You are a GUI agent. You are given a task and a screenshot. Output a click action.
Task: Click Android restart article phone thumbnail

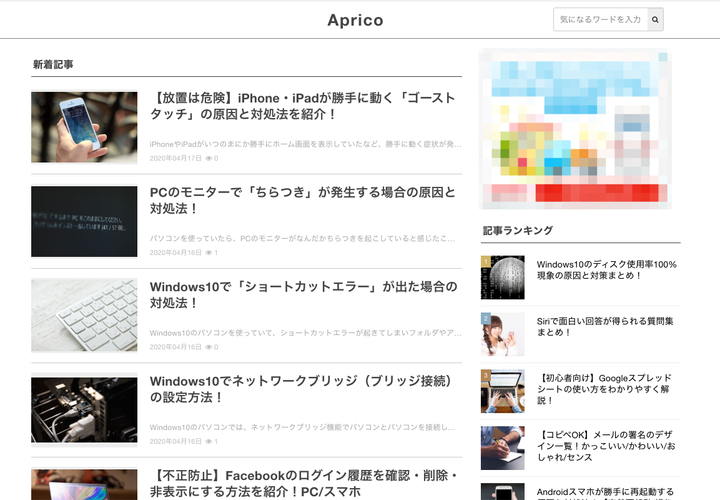click(x=503, y=492)
